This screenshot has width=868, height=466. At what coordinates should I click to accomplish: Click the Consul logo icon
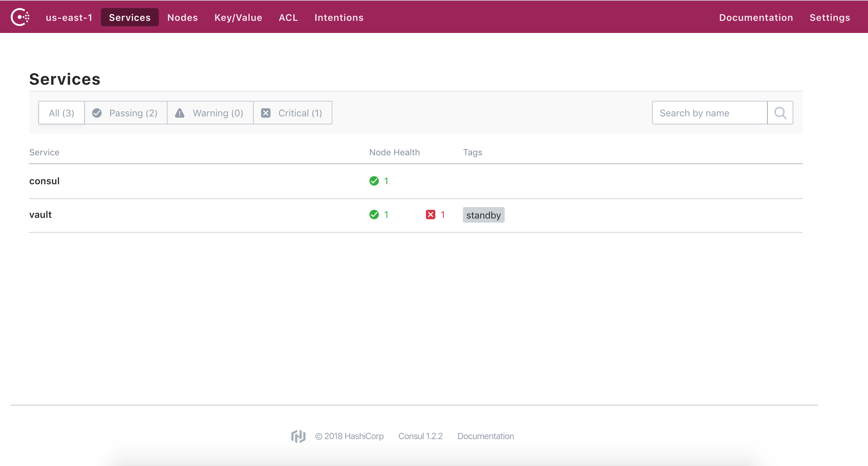click(20, 17)
